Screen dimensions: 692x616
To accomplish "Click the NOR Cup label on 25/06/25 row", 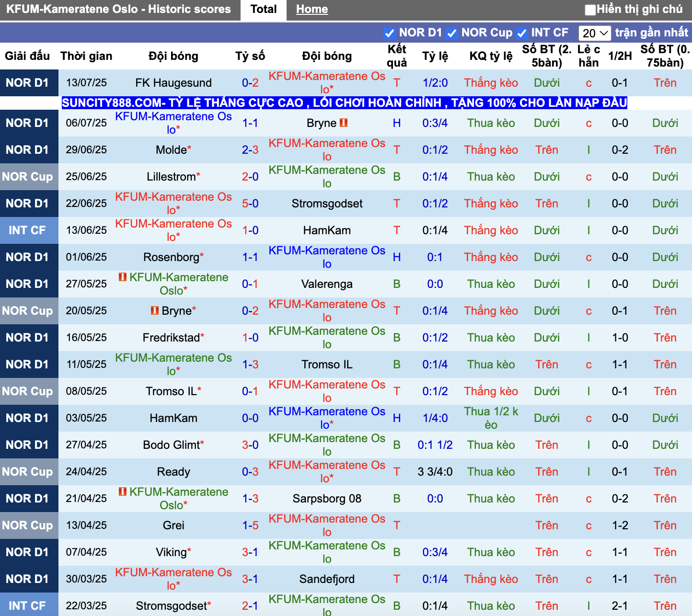I will (27, 177).
